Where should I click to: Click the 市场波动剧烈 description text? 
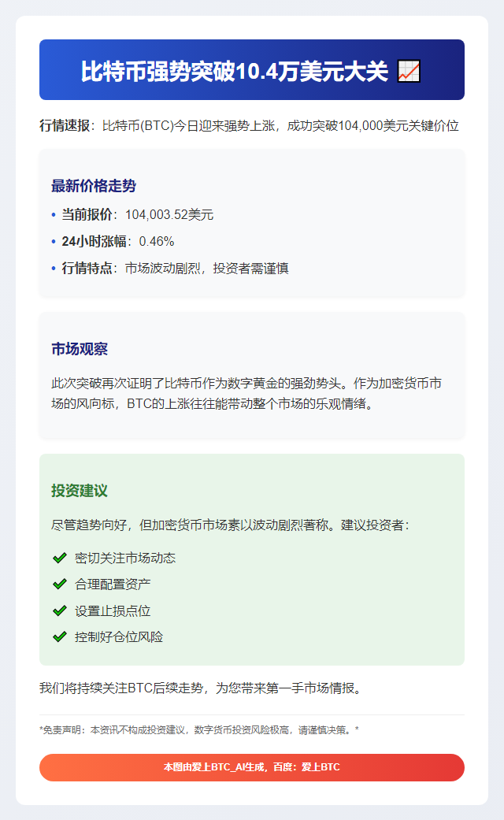coord(206,268)
